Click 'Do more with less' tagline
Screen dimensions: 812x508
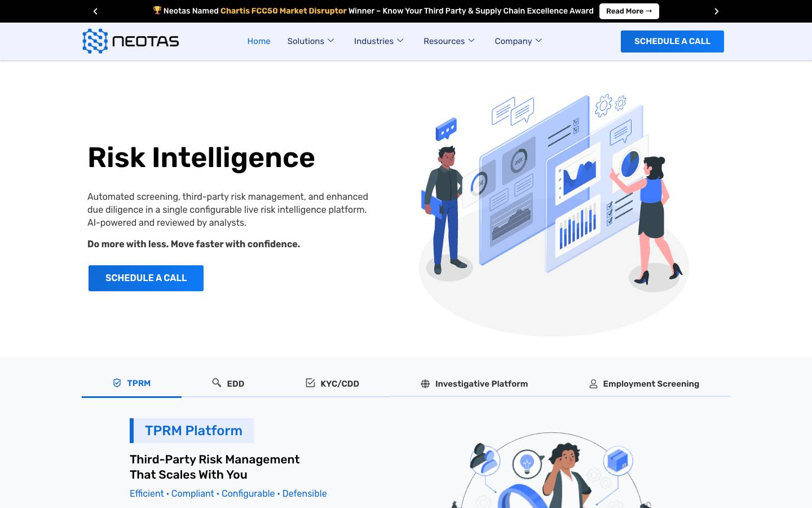193,244
